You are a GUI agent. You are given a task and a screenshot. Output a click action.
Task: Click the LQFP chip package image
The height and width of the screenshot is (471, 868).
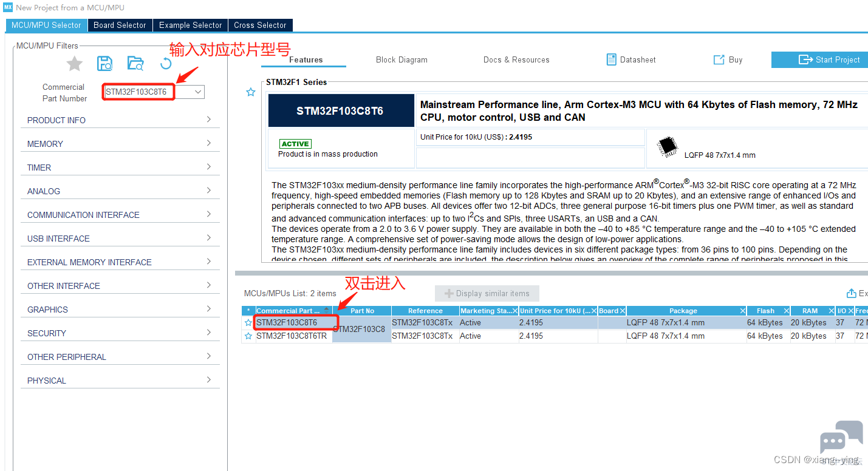click(668, 146)
